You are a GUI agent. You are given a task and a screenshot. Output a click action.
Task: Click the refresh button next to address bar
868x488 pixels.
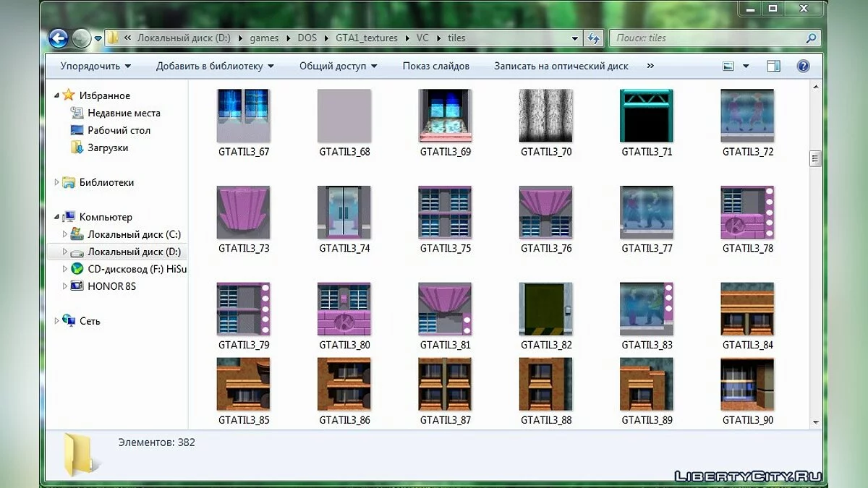(594, 38)
